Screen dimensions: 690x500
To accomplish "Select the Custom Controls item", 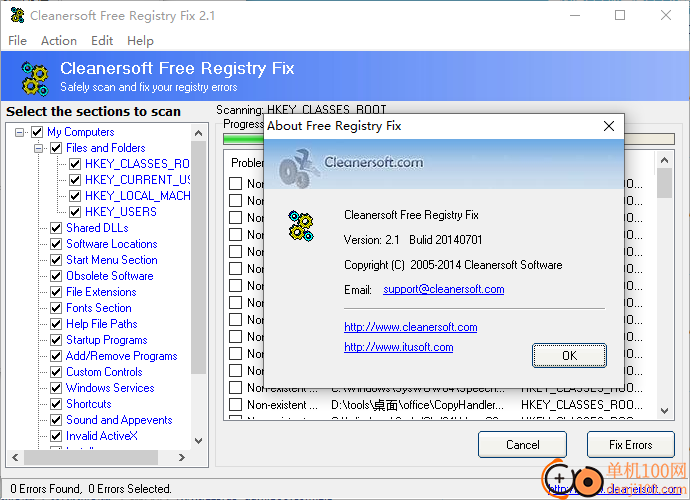I will [x=104, y=372].
